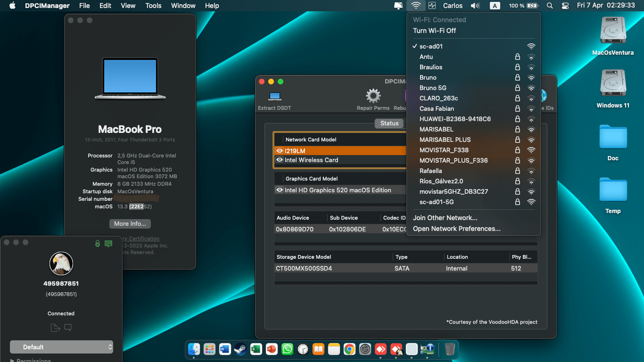Click the More Info... button
Viewport: 644px width, 362px height.
tap(130, 223)
